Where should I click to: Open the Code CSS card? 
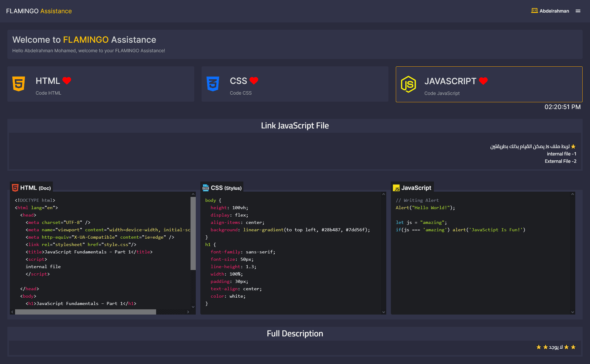coord(295,84)
